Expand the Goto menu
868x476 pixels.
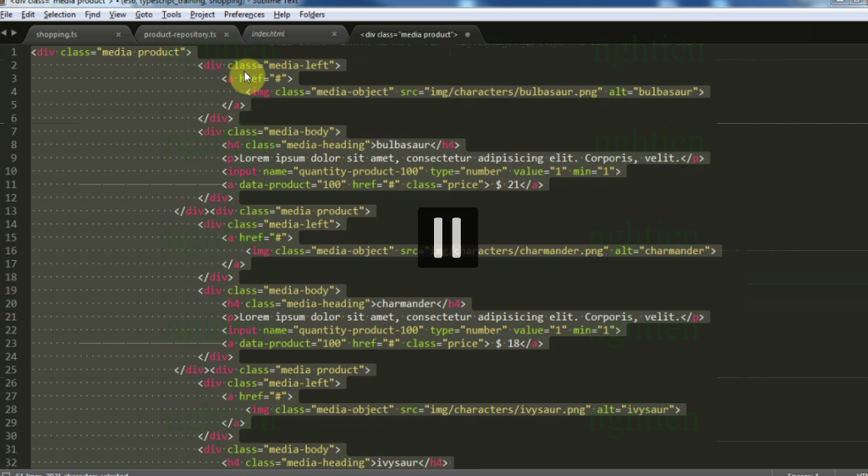point(144,14)
